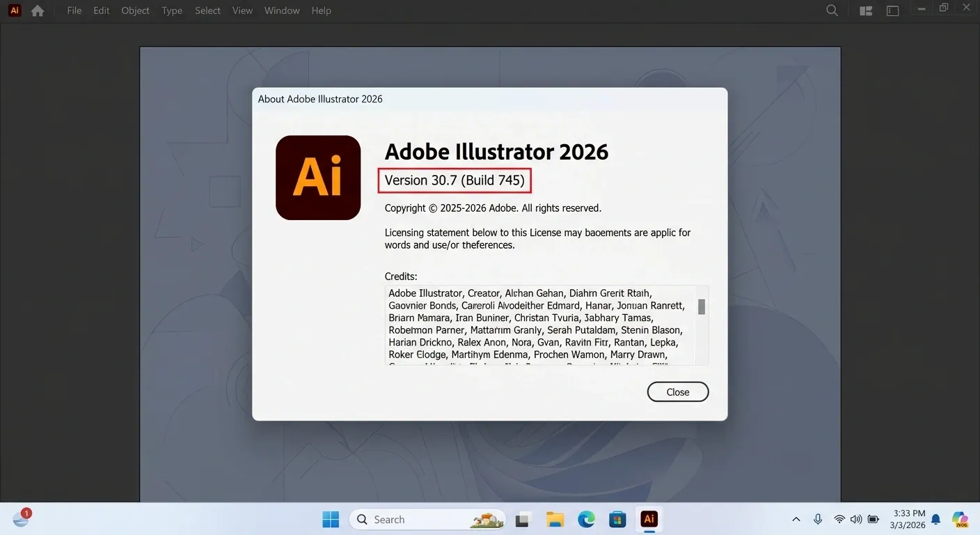Click the Illustrator Ai logo in the menu bar

[x=14, y=10]
